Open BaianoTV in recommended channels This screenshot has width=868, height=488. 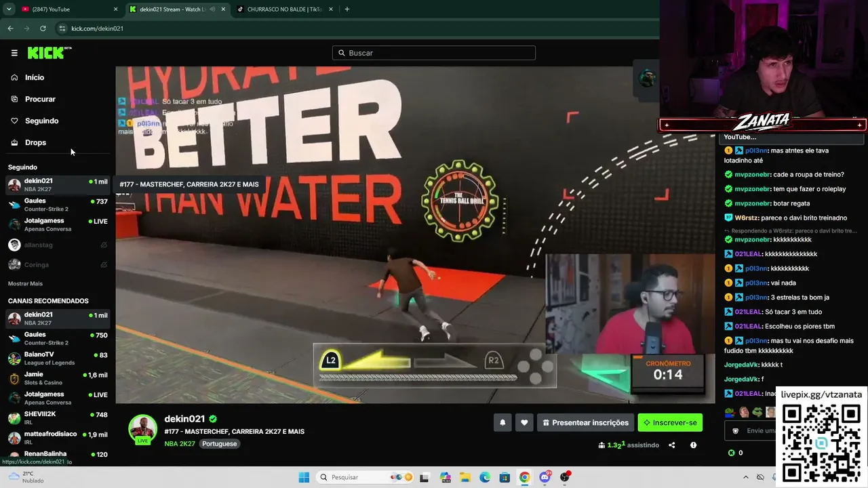(57, 358)
